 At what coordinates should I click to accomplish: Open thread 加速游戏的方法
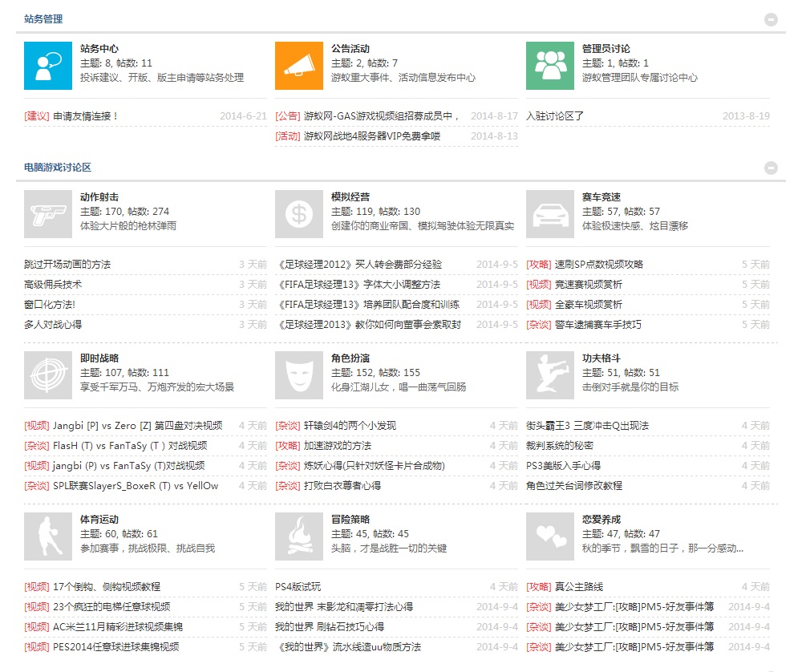tap(338, 445)
